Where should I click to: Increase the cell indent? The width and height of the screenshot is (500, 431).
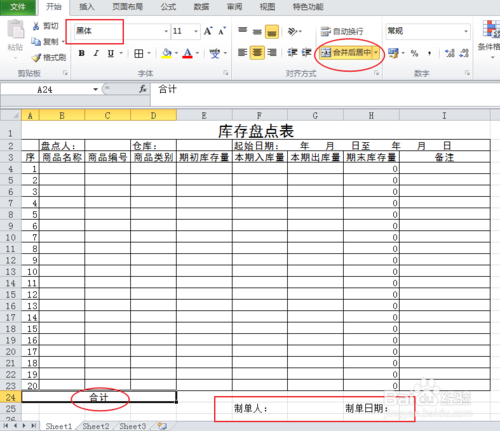point(306,53)
